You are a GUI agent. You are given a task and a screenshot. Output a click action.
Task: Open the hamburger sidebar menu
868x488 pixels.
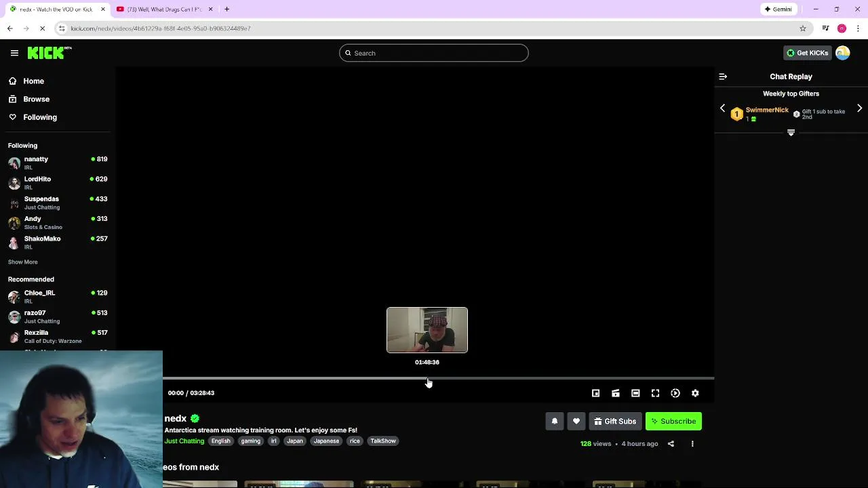pyautogui.click(x=14, y=53)
